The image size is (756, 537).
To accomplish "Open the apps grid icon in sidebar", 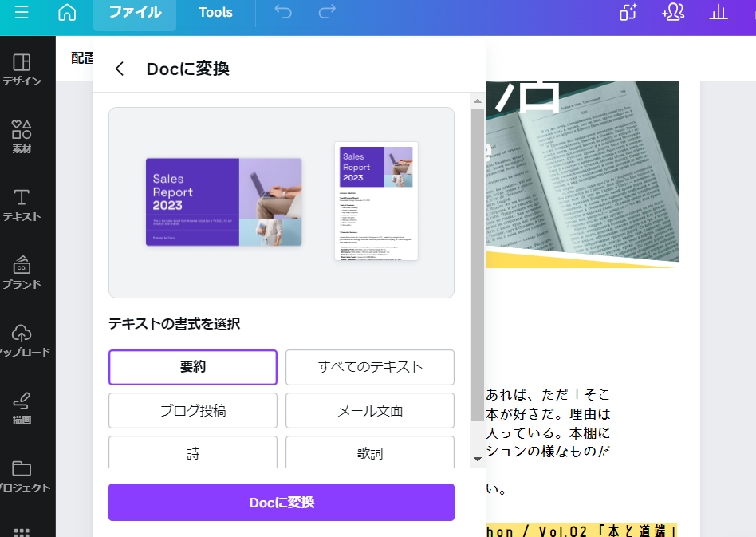I will (x=22, y=532).
